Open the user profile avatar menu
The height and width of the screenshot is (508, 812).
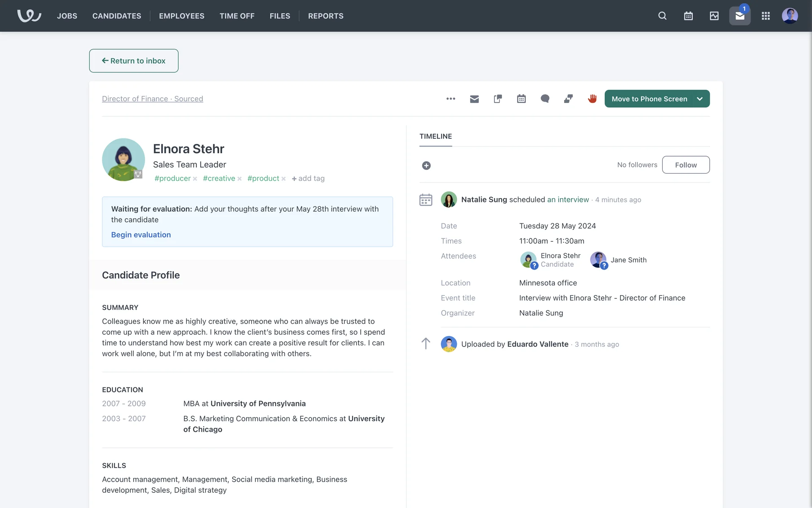tap(790, 16)
